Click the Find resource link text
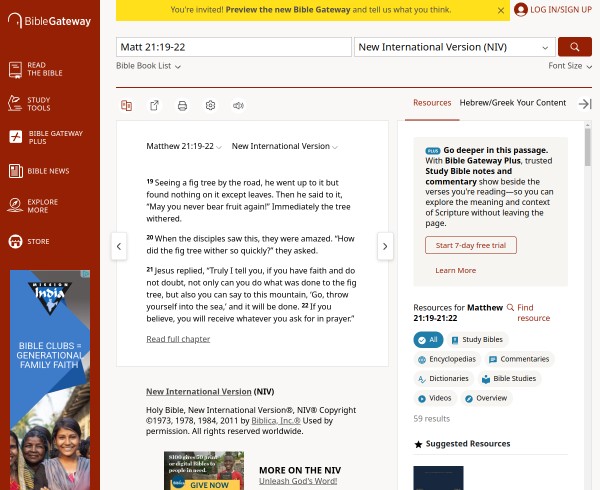Screen dimensions: 600x490 (x=533, y=313)
